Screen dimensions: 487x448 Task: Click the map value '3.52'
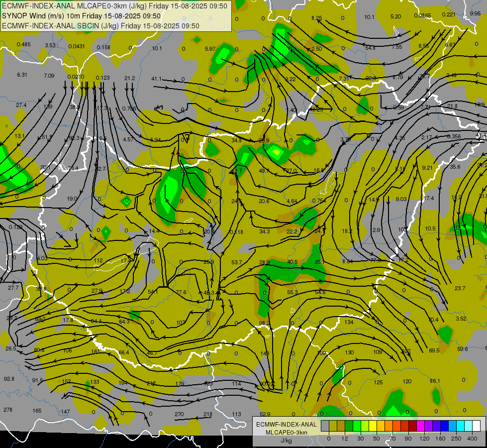pos(461,319)
